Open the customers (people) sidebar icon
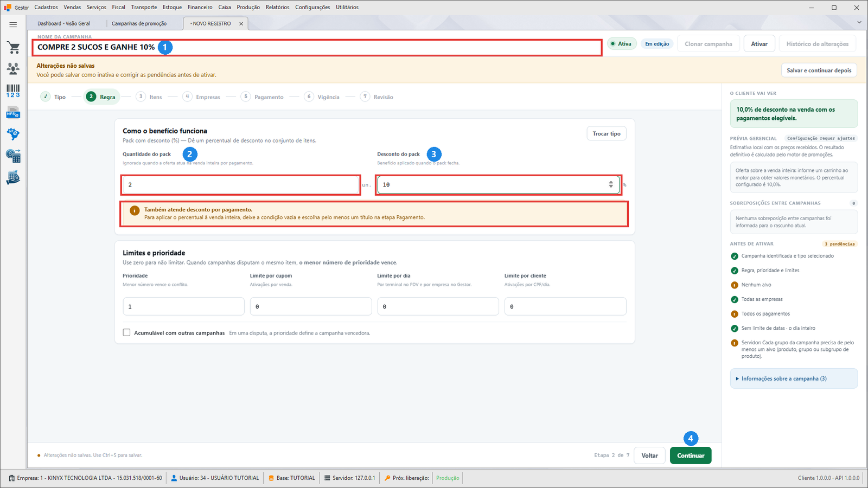 click(13, 68)
